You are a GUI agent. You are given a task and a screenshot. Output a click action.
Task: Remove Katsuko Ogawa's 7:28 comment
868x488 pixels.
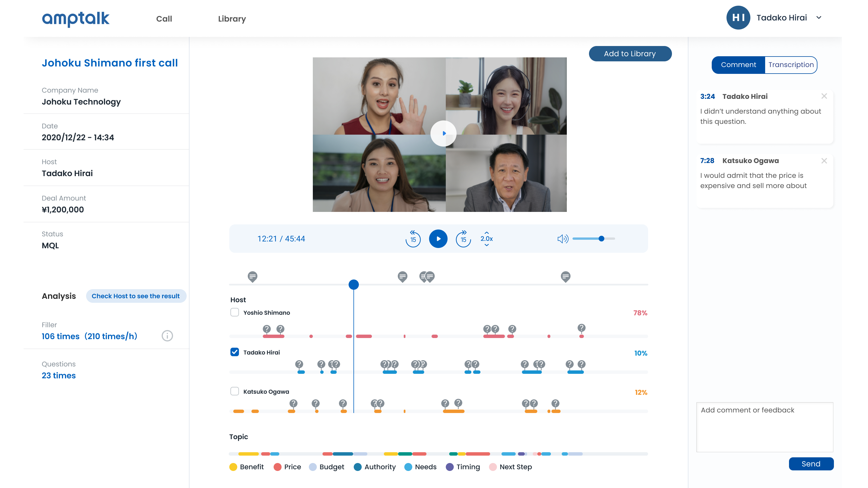(x=824, y=161)
